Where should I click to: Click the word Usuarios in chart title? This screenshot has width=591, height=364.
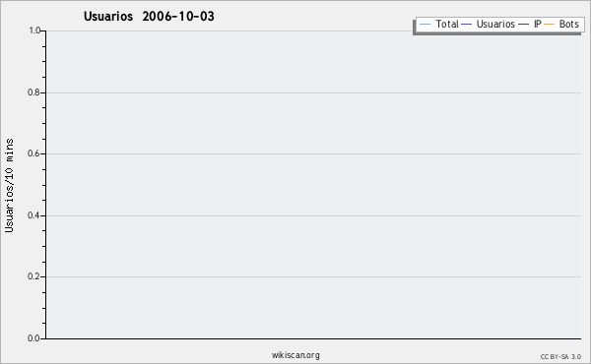[x=108, y=16]
